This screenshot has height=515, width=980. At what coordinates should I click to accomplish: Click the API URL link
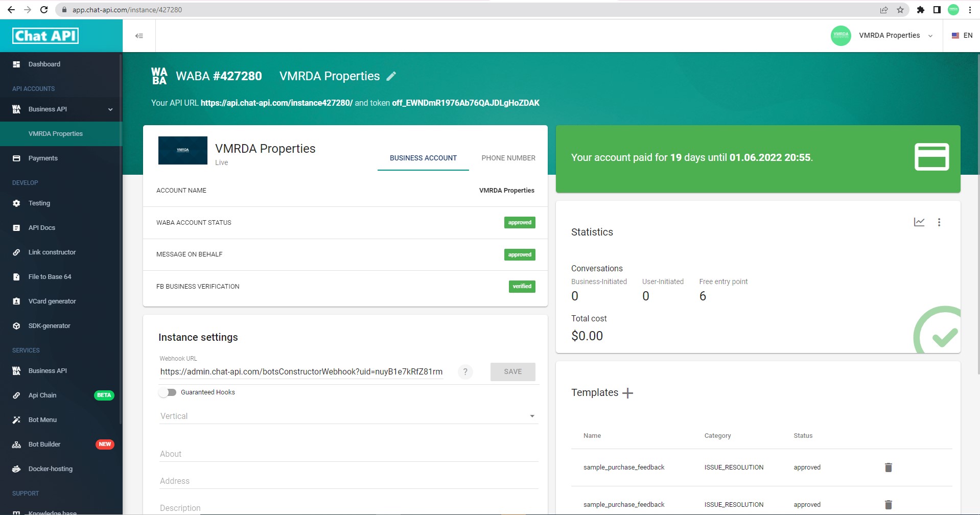coord(276,103)
